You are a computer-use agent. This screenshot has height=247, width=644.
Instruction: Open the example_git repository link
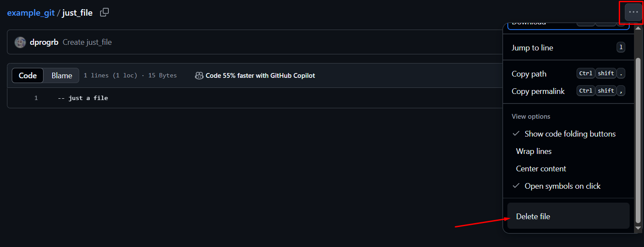(31, 13)
